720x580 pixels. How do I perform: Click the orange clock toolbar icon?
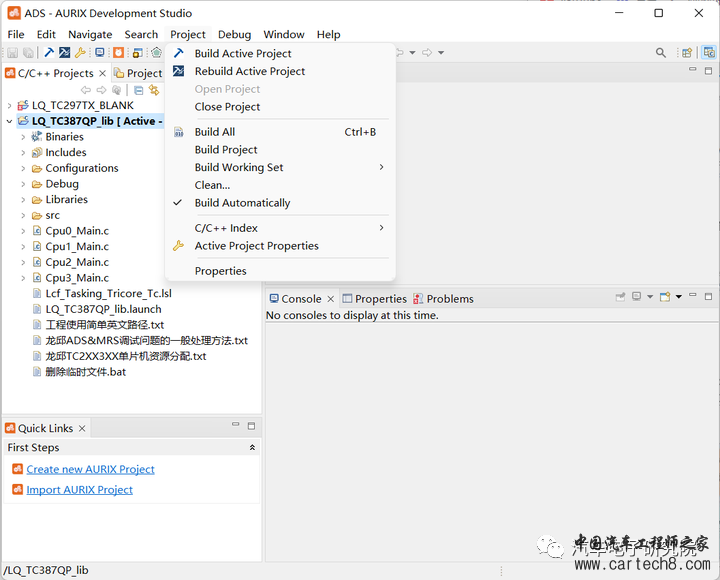(118, 52)
